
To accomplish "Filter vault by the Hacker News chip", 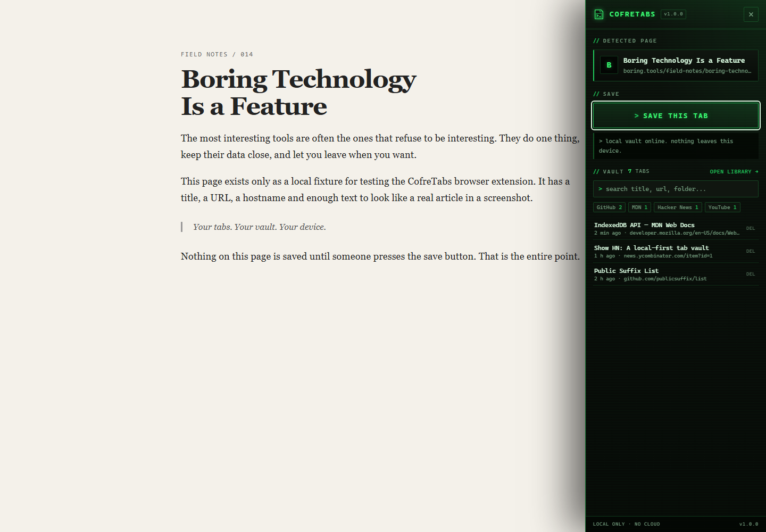I will click(x=678, y=207).
